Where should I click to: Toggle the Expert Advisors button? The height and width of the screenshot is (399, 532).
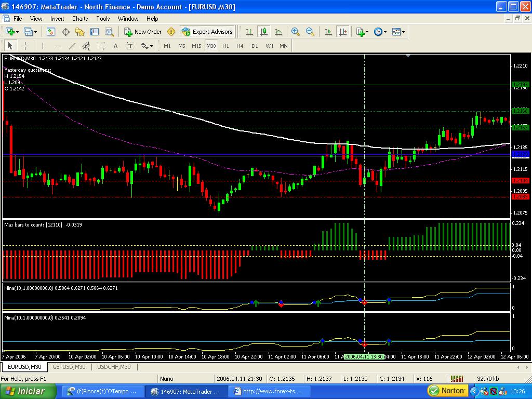tap(207, 32)
